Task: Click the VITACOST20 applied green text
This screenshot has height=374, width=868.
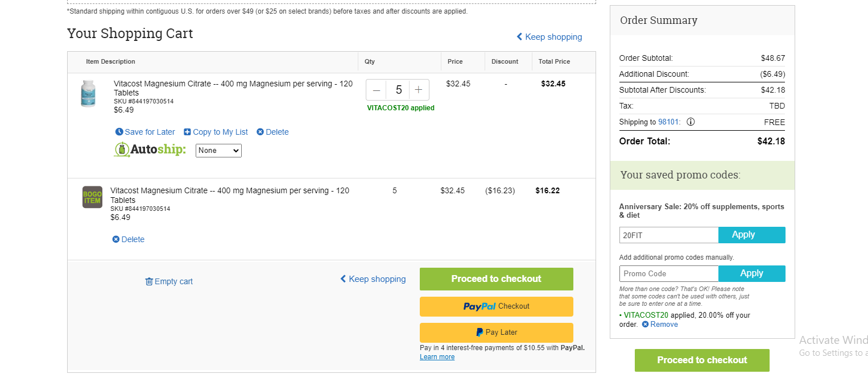Action: [400, 108]
